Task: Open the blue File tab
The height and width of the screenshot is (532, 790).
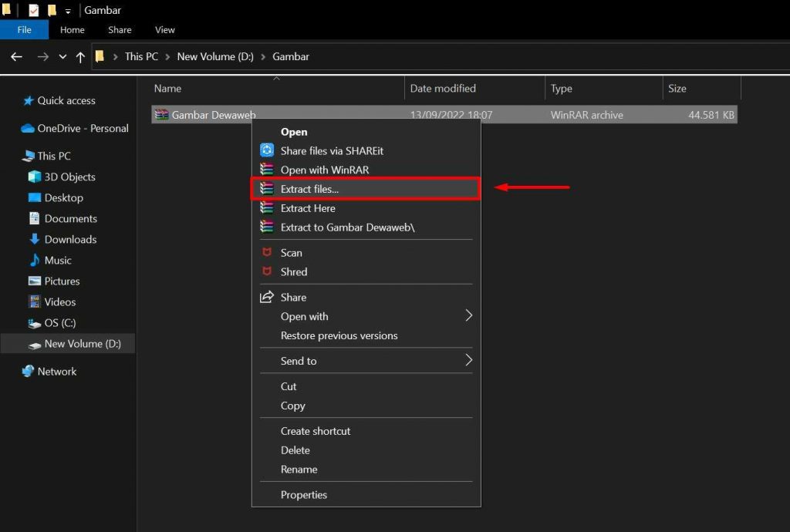Action: pyautogui.click(x=24, y=30)
